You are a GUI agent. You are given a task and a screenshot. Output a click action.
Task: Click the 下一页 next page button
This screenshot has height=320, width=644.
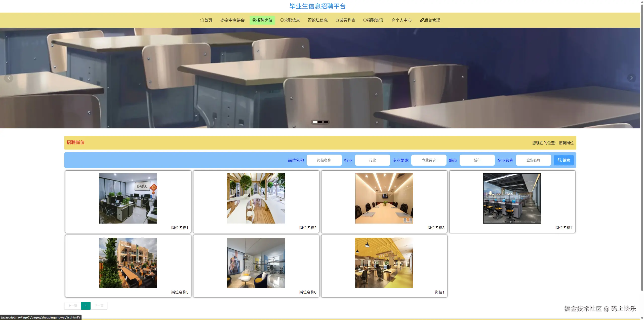(x=99, y=306)
